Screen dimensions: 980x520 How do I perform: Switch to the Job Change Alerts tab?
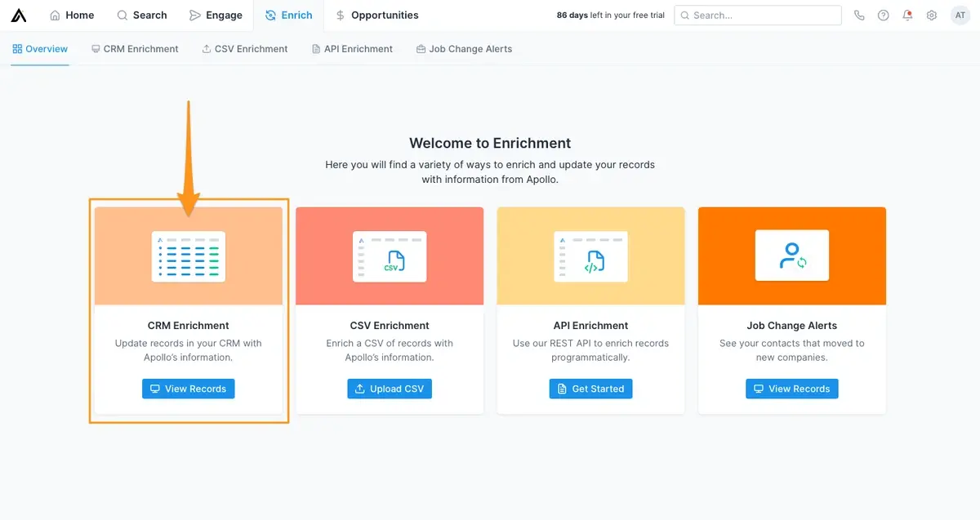(464, 49)
